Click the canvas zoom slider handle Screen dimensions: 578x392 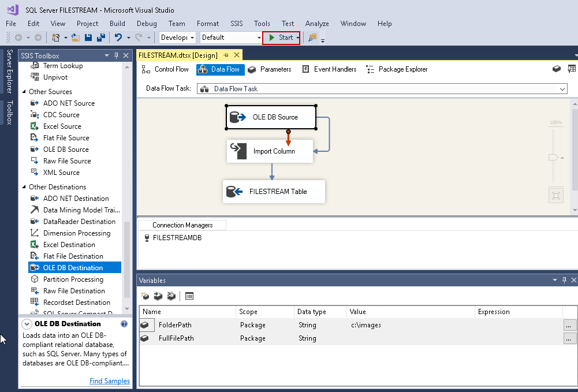point(553,157)
